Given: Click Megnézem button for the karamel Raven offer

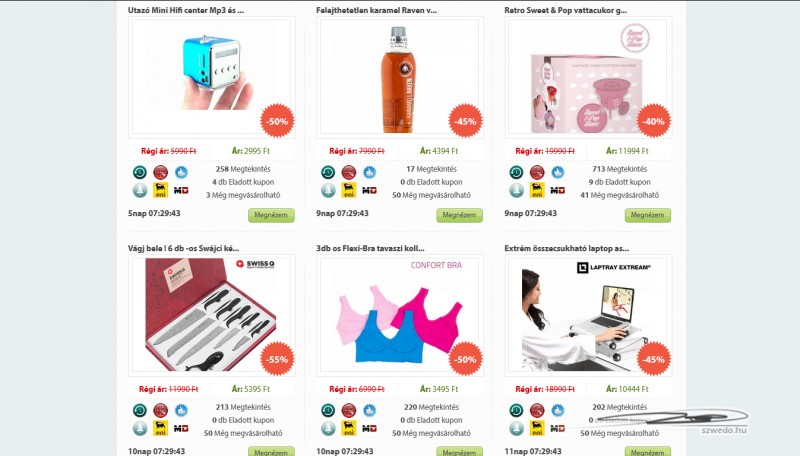Looking at the screenshot, I should coord(459,215).
